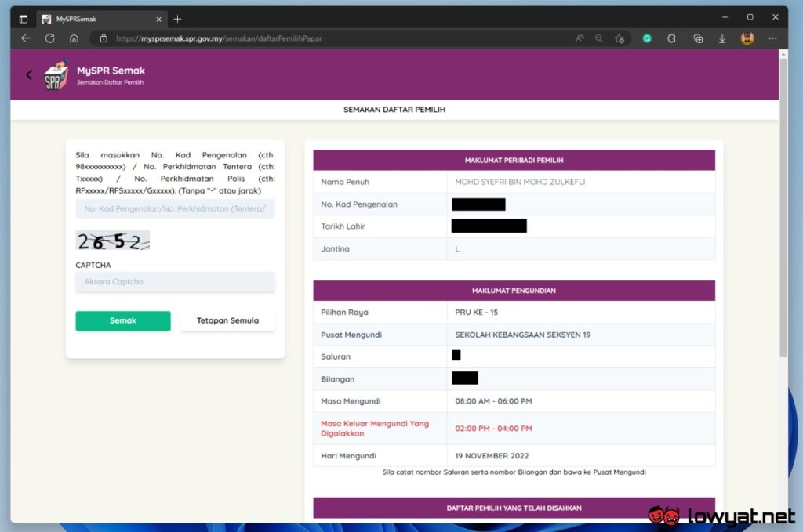Click the MySPR Semak logo

click(x=56, y=76)
